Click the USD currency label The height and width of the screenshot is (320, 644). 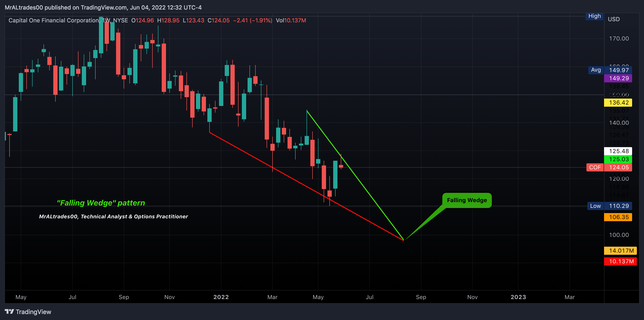pos(614,19)
